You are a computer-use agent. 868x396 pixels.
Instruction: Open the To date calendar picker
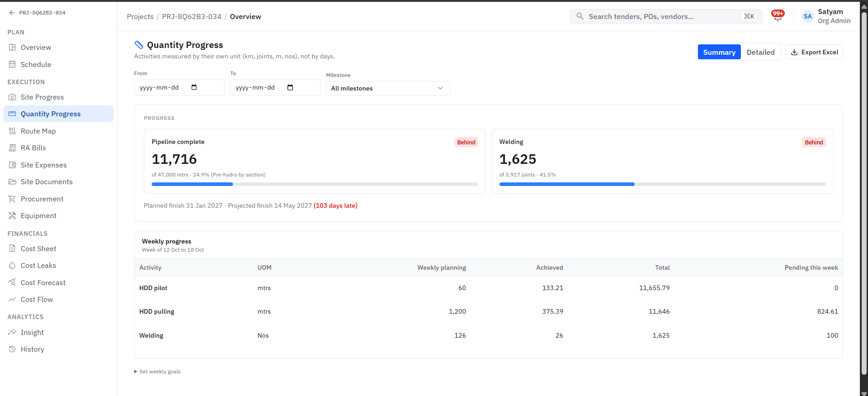point(290,87)
